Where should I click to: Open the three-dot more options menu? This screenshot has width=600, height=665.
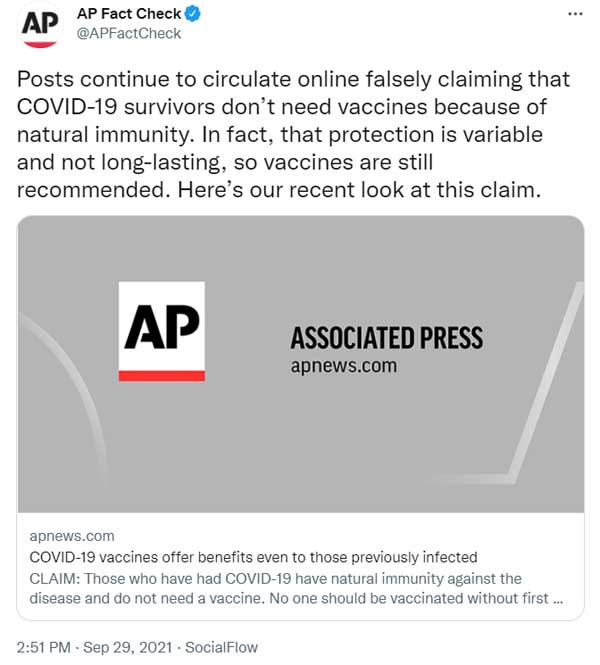coord(575,15)
